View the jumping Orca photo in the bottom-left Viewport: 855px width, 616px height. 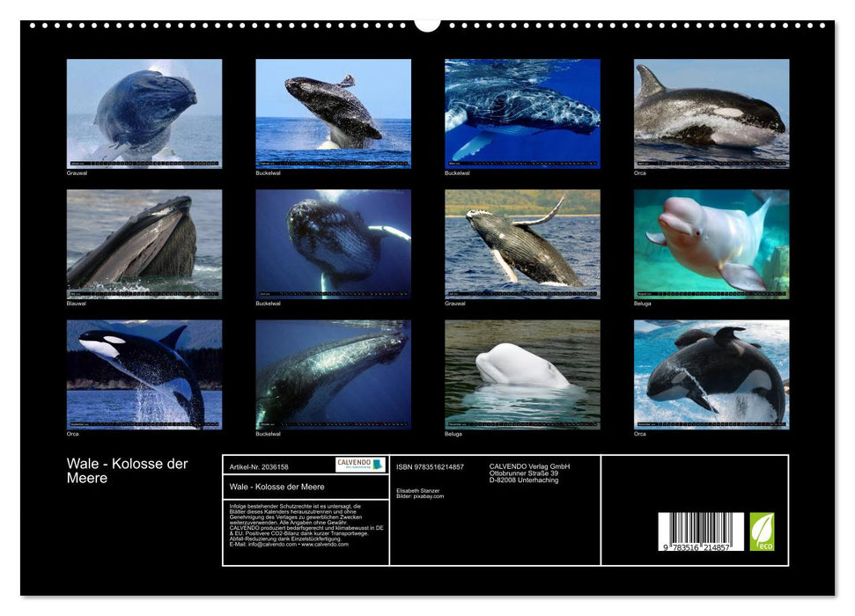pos(141,374)
